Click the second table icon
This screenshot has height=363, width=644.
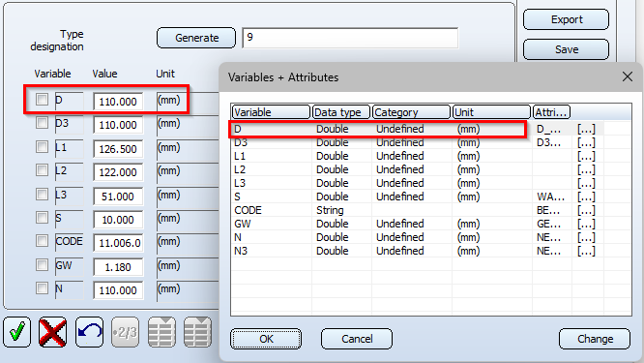click(197, 332)
